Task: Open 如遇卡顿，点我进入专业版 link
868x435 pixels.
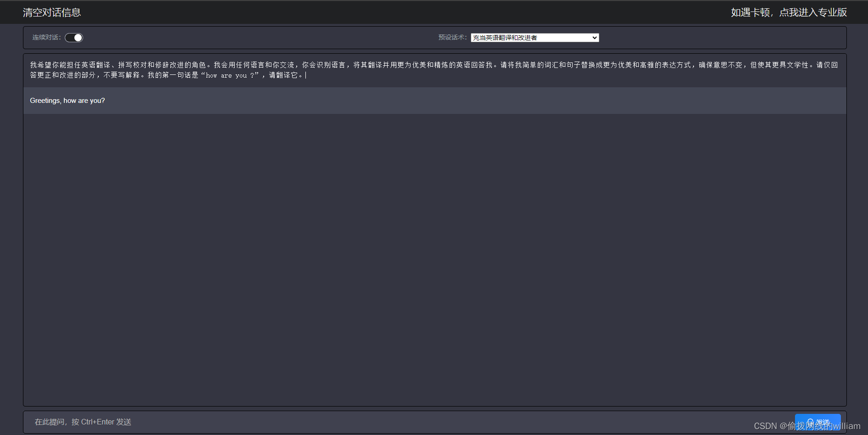Action: click(x=789, y=12)
